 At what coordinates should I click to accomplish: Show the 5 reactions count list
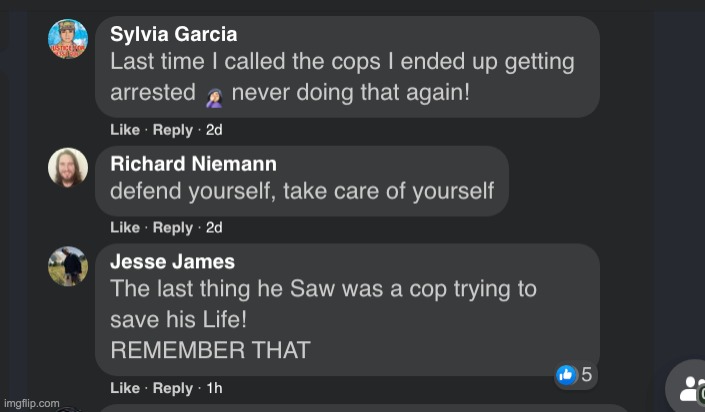click(x=586, y=375)
